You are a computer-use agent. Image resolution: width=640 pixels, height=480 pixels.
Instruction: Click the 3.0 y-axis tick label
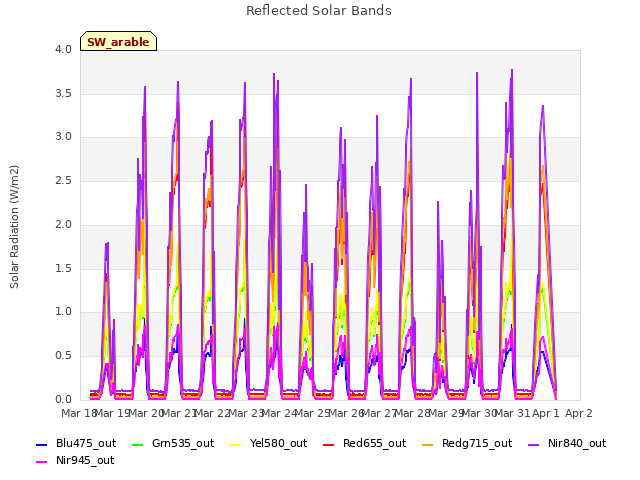pyautogui.click(x=63, y=137)
